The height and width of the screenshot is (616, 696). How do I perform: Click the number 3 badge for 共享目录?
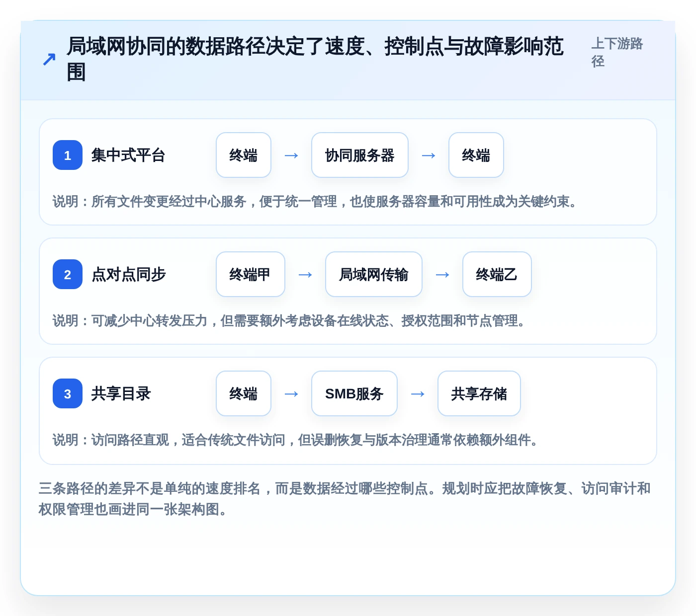click(68, 393)
